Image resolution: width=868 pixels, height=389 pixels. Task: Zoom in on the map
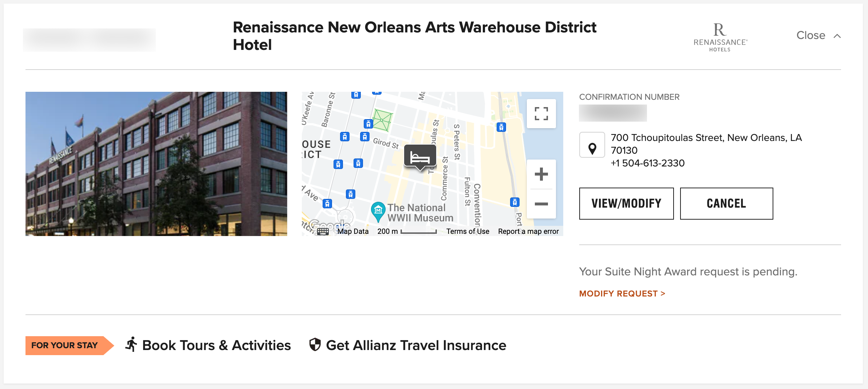(x=541, y=174)
